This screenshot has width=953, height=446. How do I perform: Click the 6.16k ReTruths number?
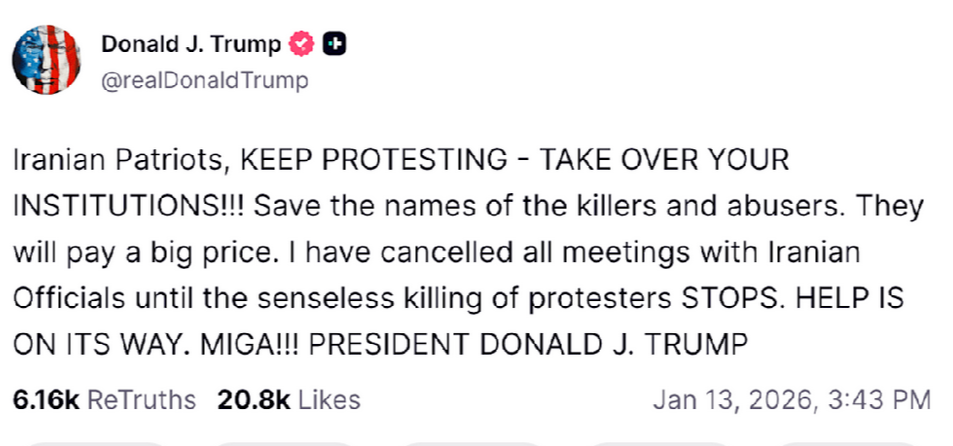coord(47,400)
